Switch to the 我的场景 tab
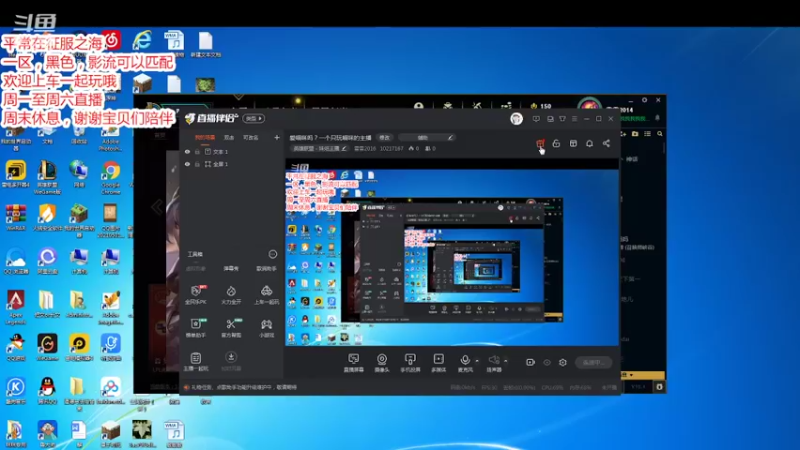 coord(205,137)
